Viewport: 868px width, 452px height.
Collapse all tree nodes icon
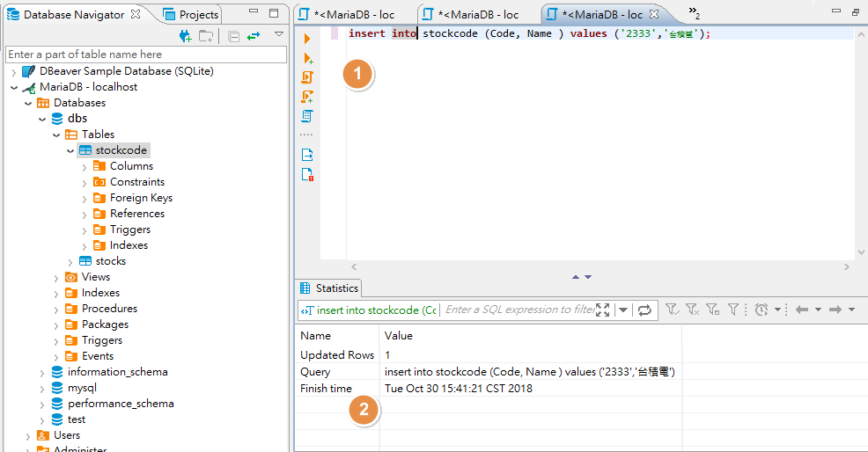pos(233,37)
